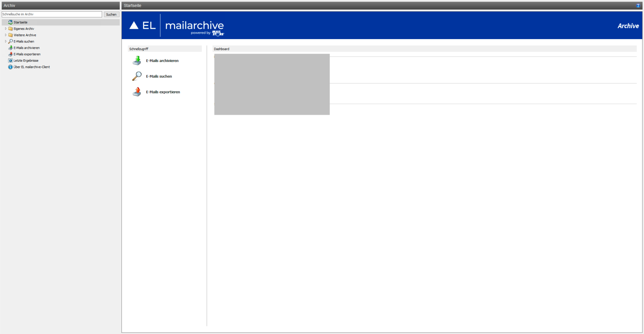Focus the Schnellsuche im Archiv search field
The image size is (644, 334).
52,14
